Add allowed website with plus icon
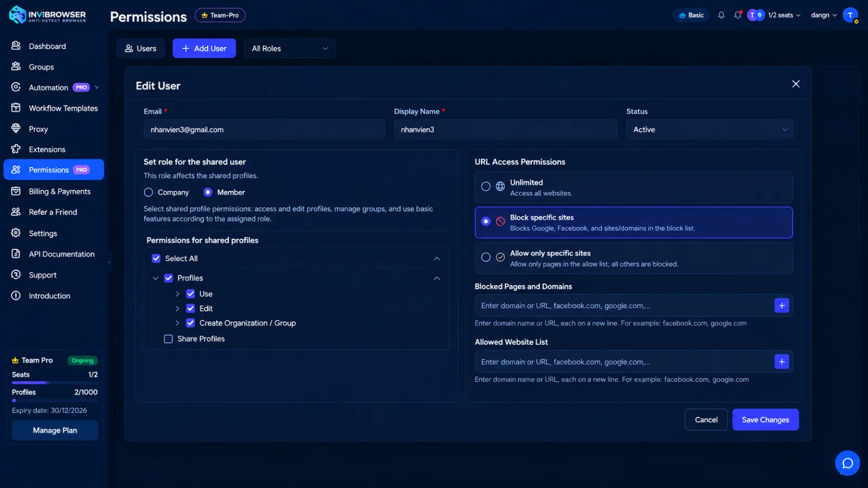 (x=782, y=362)
